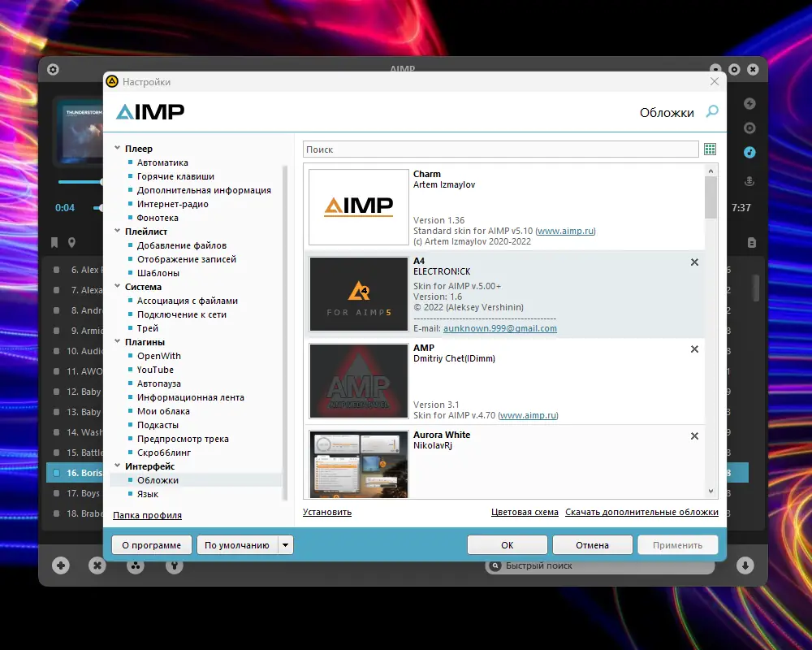This screenshot has width=812, height=650.
Task: Click the Thunderstorm album cover in player
Action: [80, 131]
